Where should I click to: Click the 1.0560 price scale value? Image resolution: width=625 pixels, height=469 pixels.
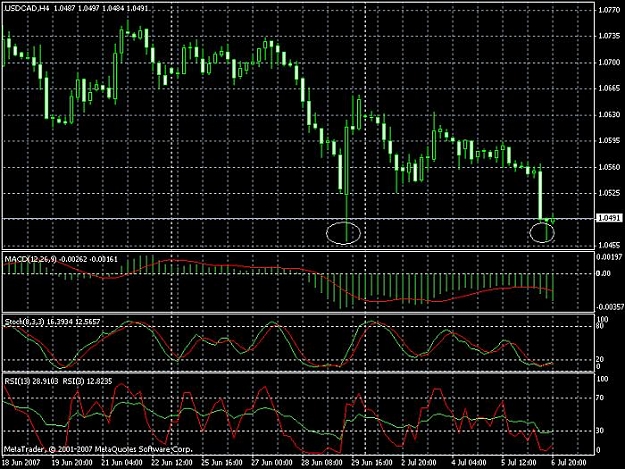[609, 167]
